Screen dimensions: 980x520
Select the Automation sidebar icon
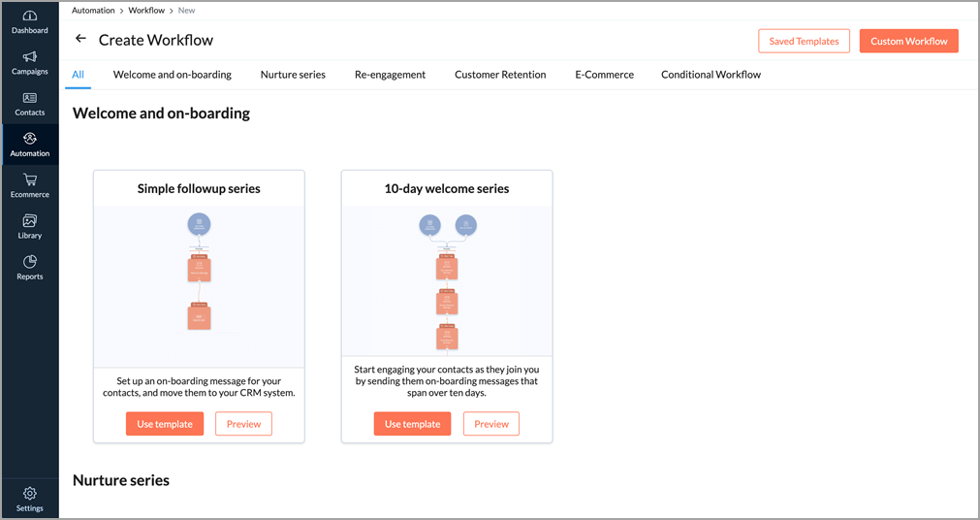pyautogui.click(x=29, y=140)
